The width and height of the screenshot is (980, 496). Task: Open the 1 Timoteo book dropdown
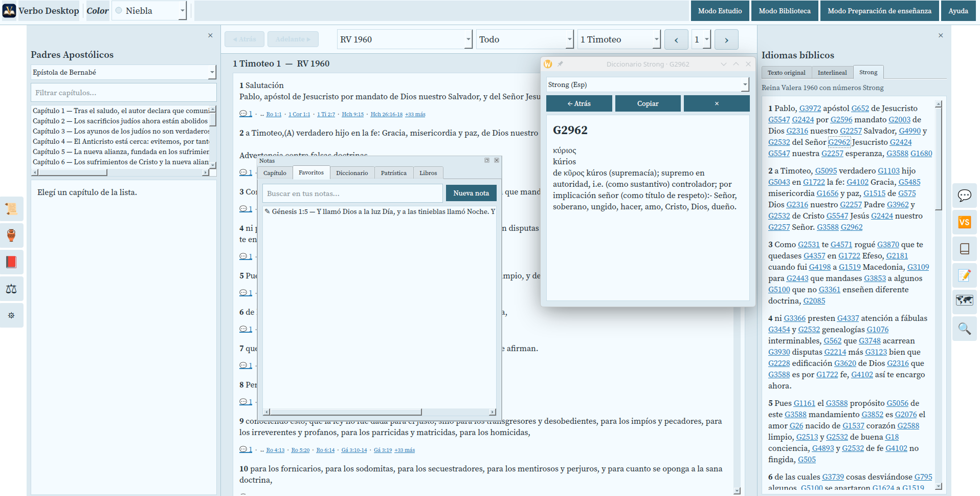click(x=619, y=39)
